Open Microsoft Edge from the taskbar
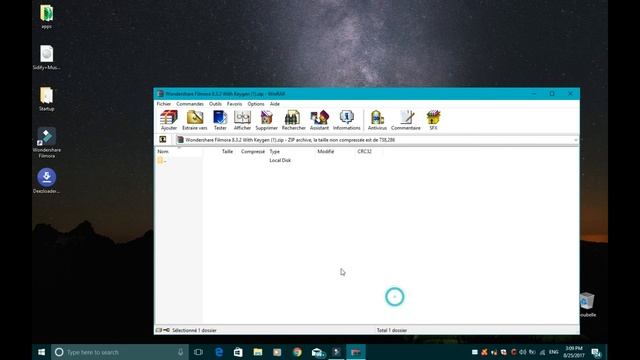Viewport: 640px width, 360px height. coord(219,352)
